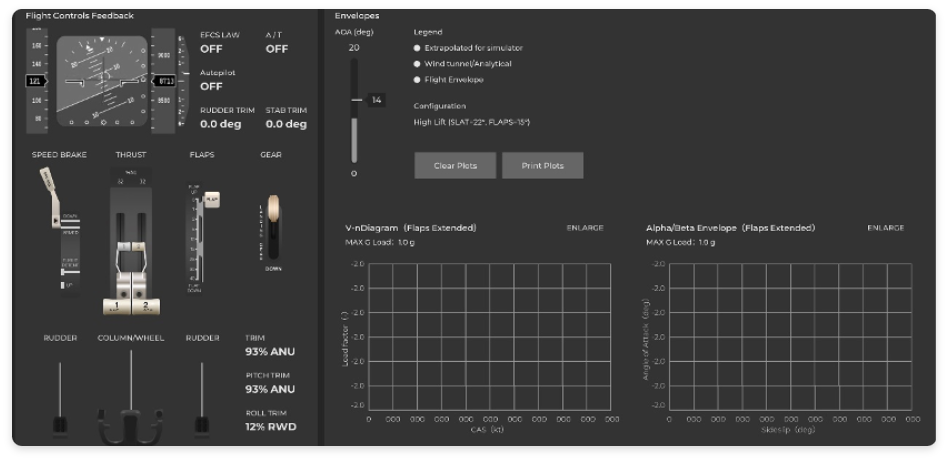
Task: Enlarge the V-n Diagram plot
Action: (585, 228)
